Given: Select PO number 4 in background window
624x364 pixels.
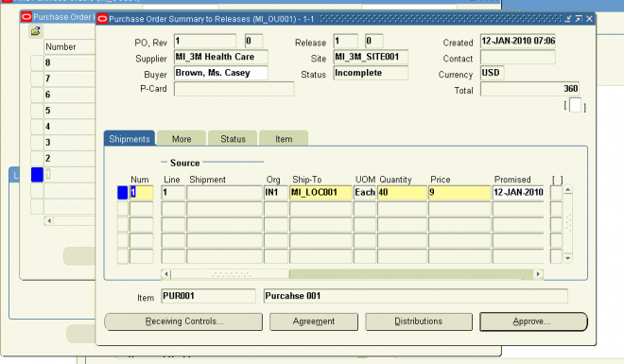Looking at the screenshot, I should [69, 127].
